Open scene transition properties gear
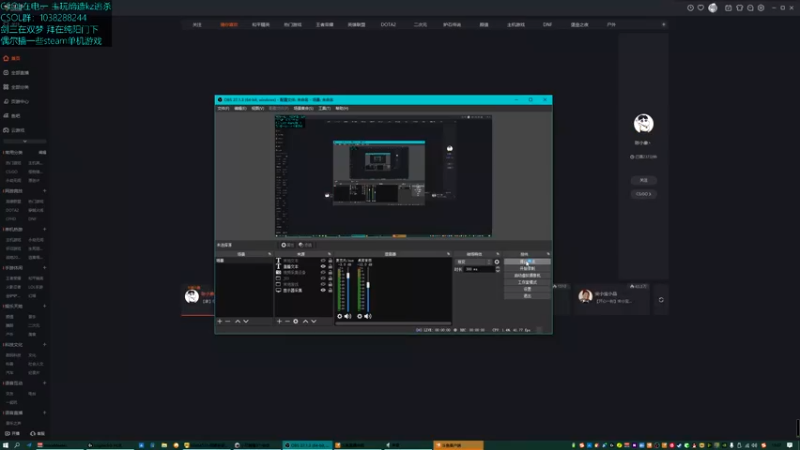 click(497, 262)
